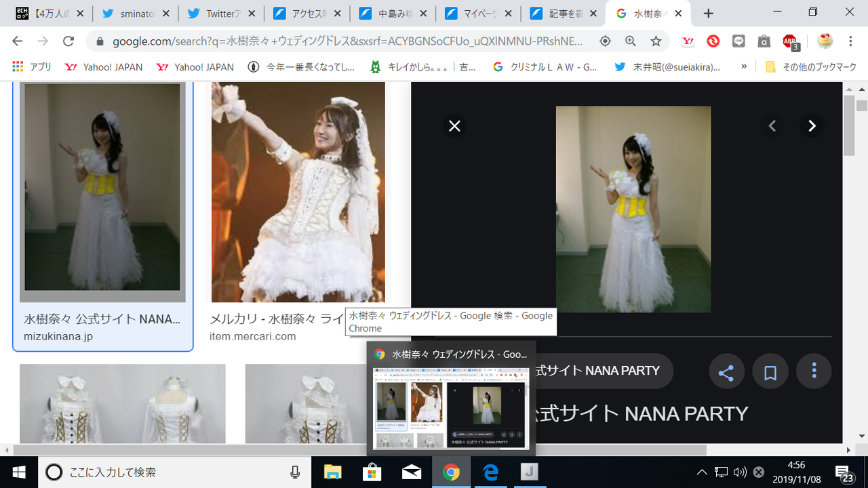
Task: Click the browser reload icon
Action: tap(68, 41)
